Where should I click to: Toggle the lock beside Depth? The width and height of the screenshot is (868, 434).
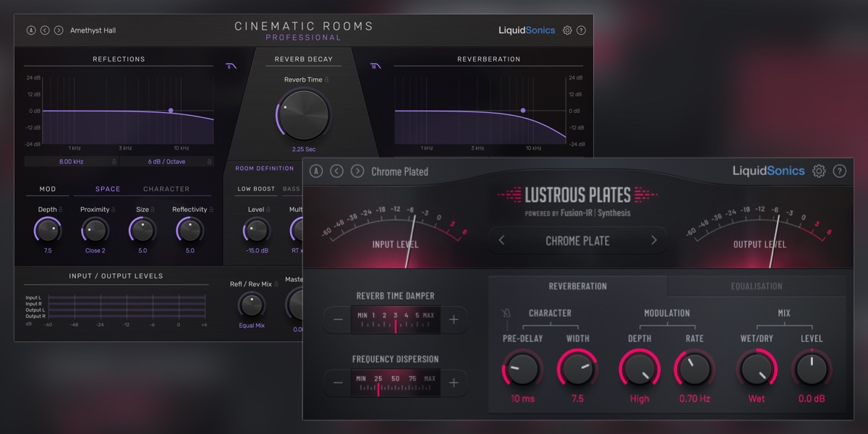pos(61,210)
